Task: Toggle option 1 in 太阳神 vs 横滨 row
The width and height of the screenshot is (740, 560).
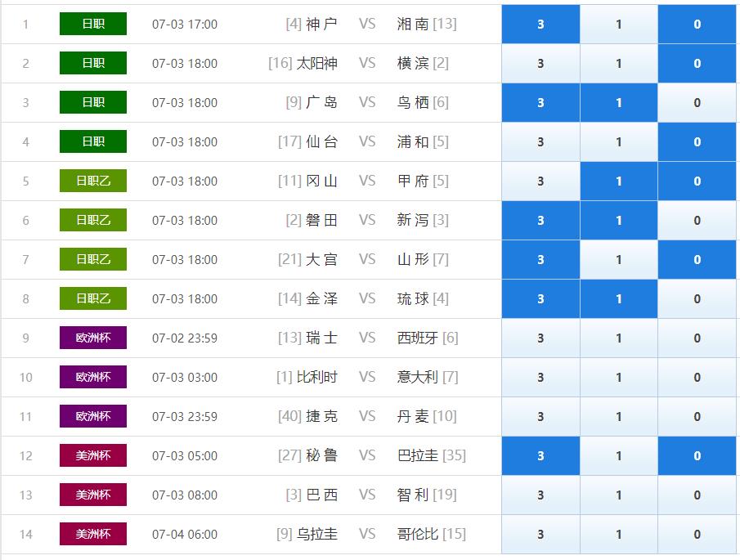Action: [618, 64]
